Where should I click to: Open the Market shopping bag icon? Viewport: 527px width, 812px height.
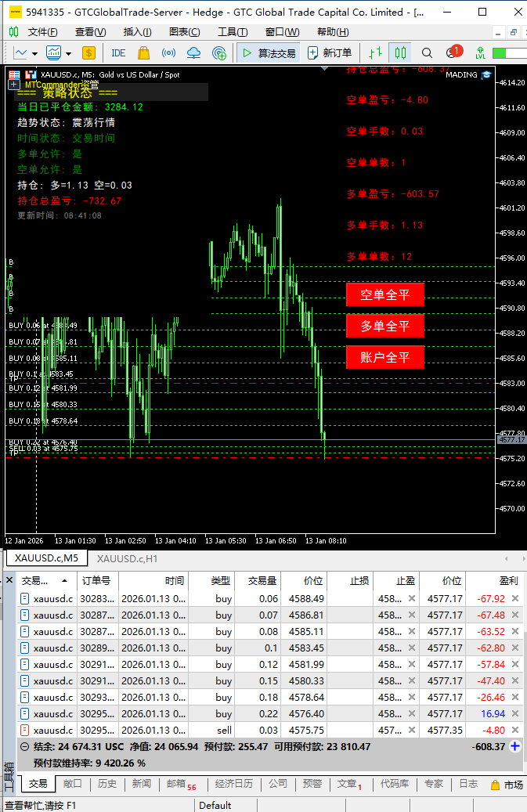(x=144, y=52)
